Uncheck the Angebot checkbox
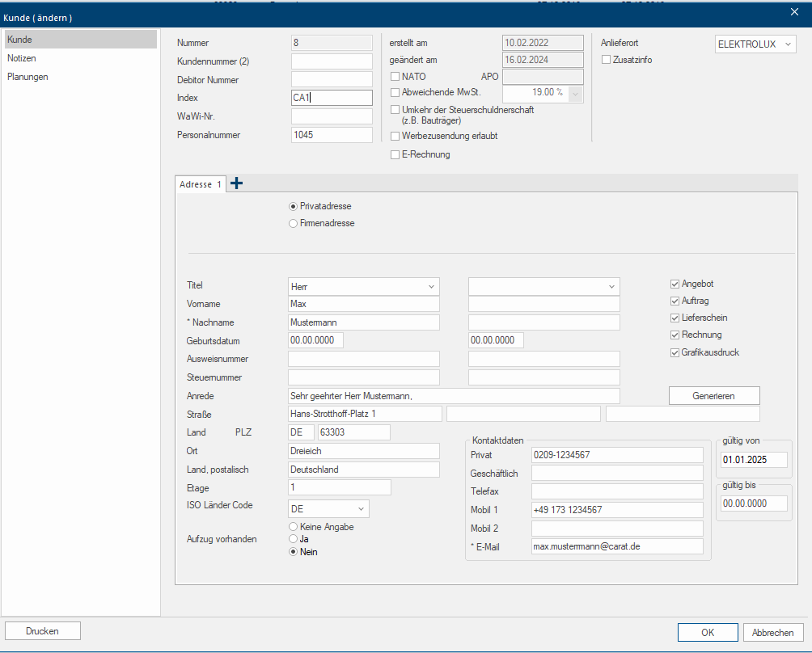812x653 pixels. (675, 284)
